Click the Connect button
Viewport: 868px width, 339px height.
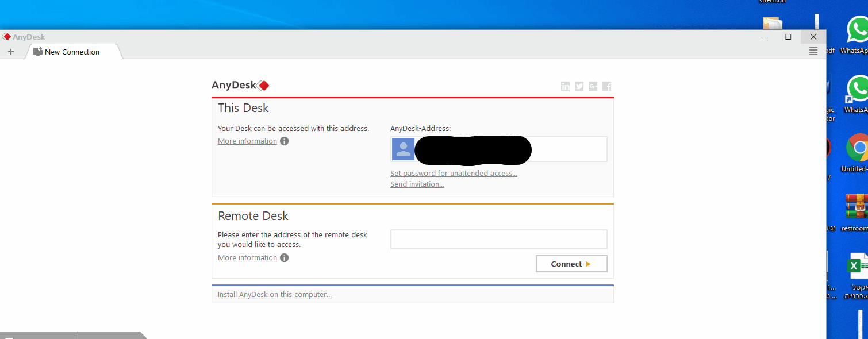(x=571, y=264)
